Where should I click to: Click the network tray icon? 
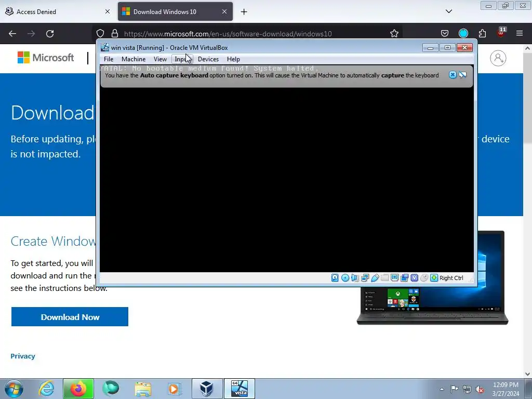467,389
